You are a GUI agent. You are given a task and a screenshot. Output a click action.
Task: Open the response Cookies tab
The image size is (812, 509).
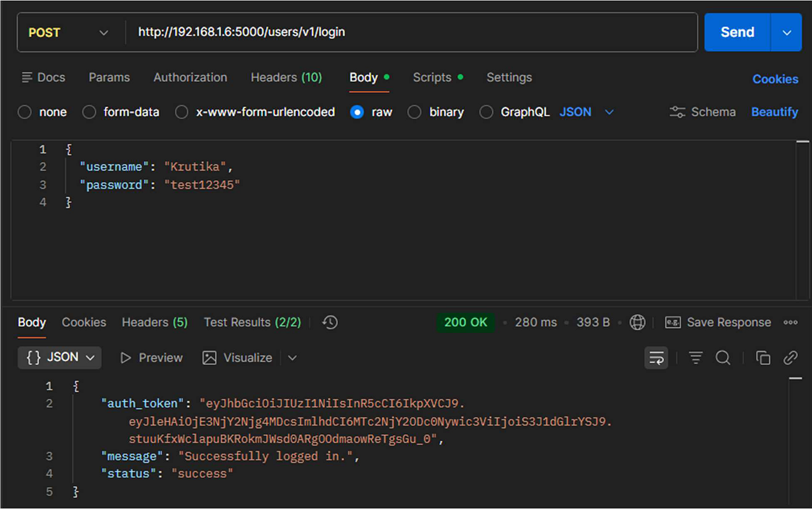pyautogui.click(x=84, y=322)
